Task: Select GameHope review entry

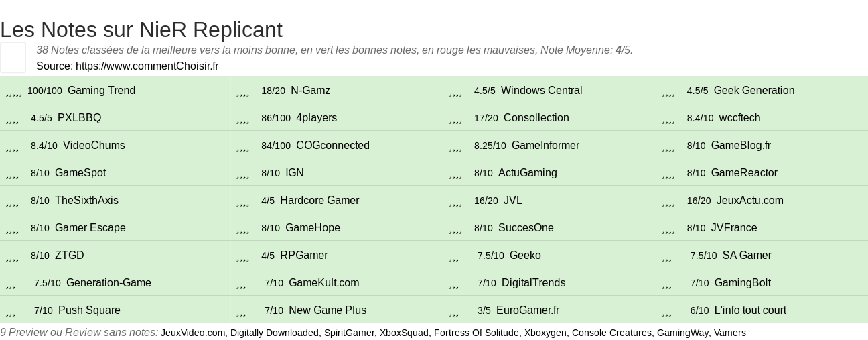Action: (x=313, y=228)
